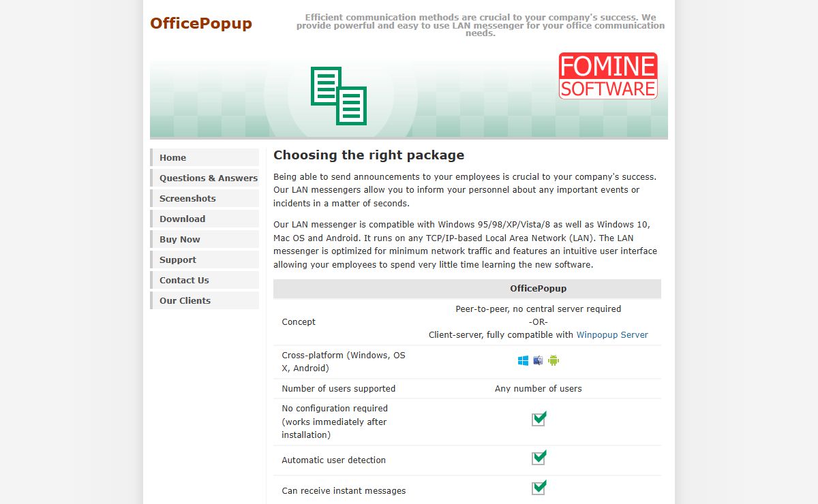Click the green documents banner icon
Image resolution: width=818 pixels, height=504 pixels.
339,96
